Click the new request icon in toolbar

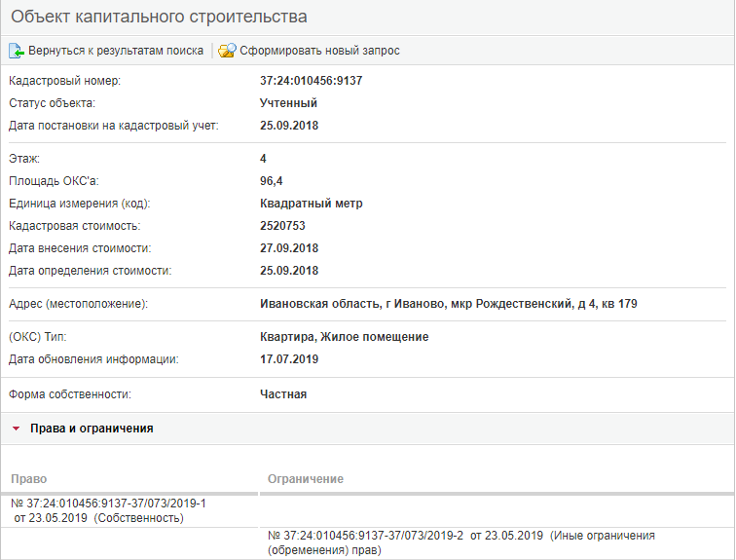click(227, 51)
